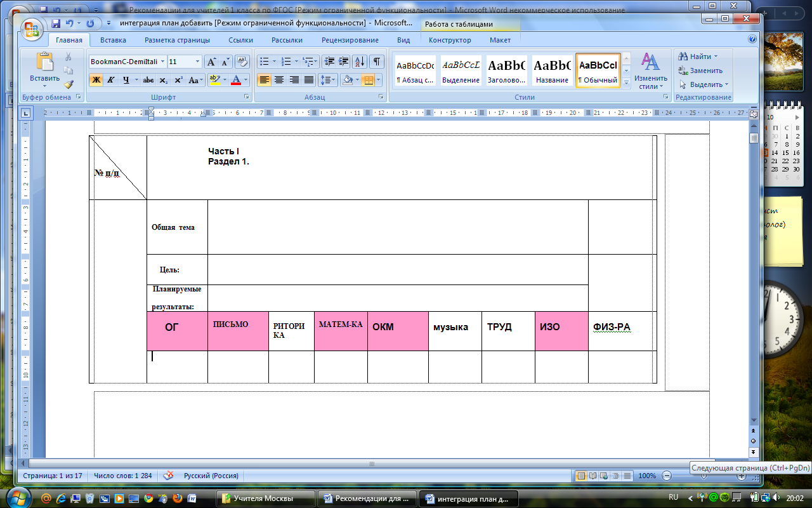The height and width of the screenshot is (508, 812).
Task: Toggle underline (Ч) formatting
Action: pos(126,80)
